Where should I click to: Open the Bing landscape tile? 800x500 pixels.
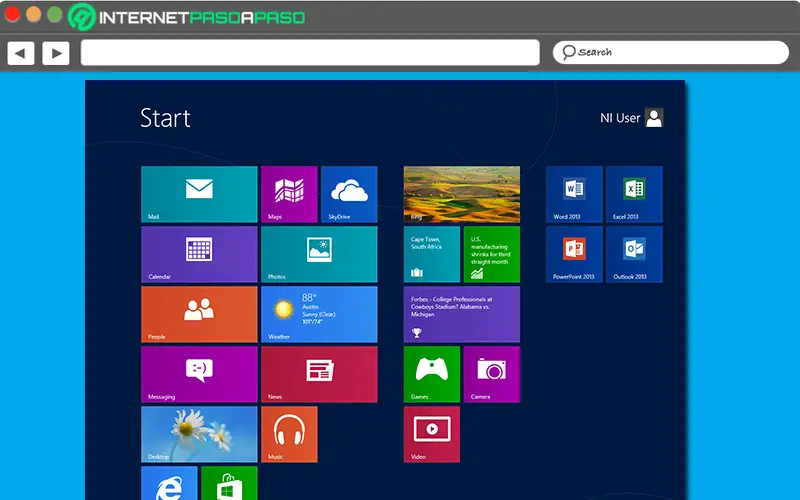click(x=462, y=194)
